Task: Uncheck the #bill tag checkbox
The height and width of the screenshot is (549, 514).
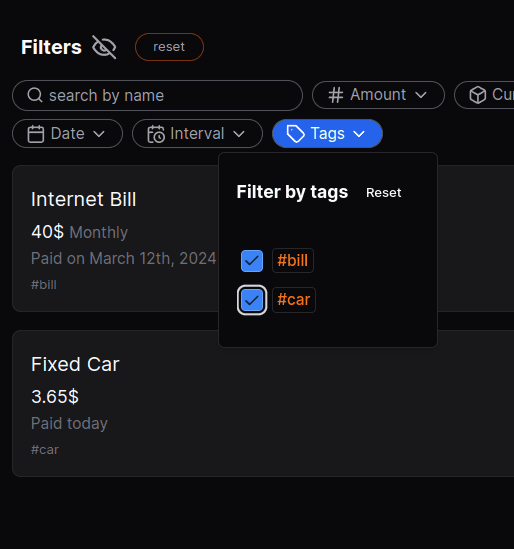Action: pyautogui.click(x=252, y=261)
